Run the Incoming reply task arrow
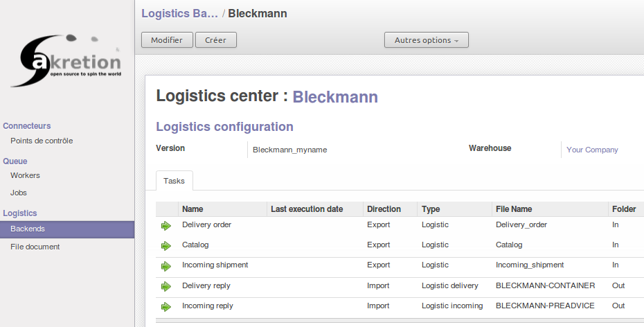Image resolution: width=644 pixels, height=327 pixels. (x=166, y=306)
